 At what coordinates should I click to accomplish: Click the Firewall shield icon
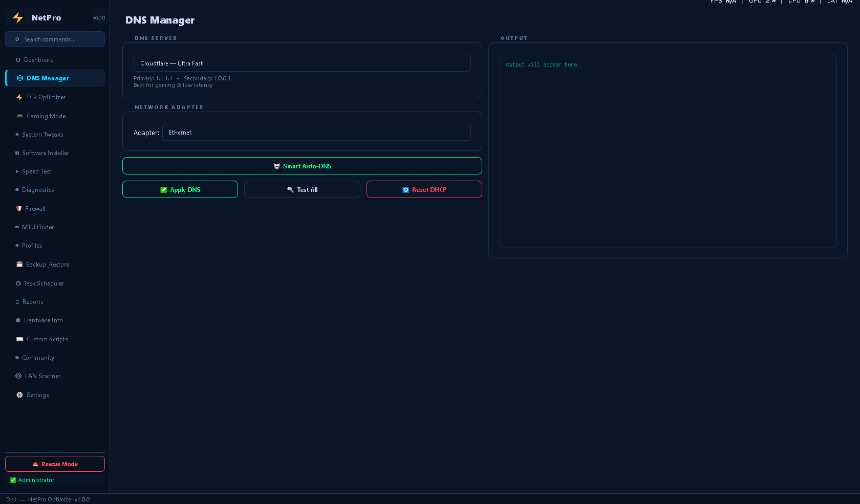(19, 209)
